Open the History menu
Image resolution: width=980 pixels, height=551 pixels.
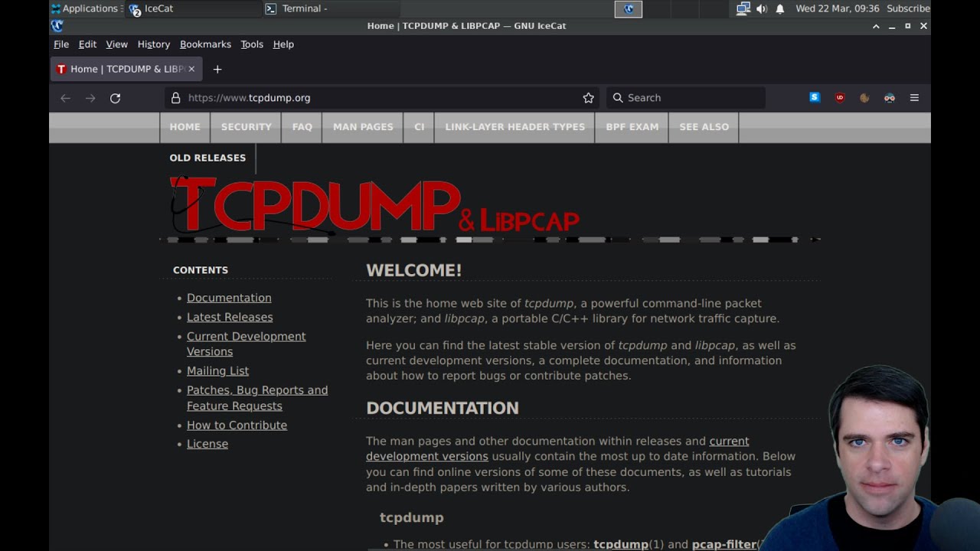click(153, 44)
